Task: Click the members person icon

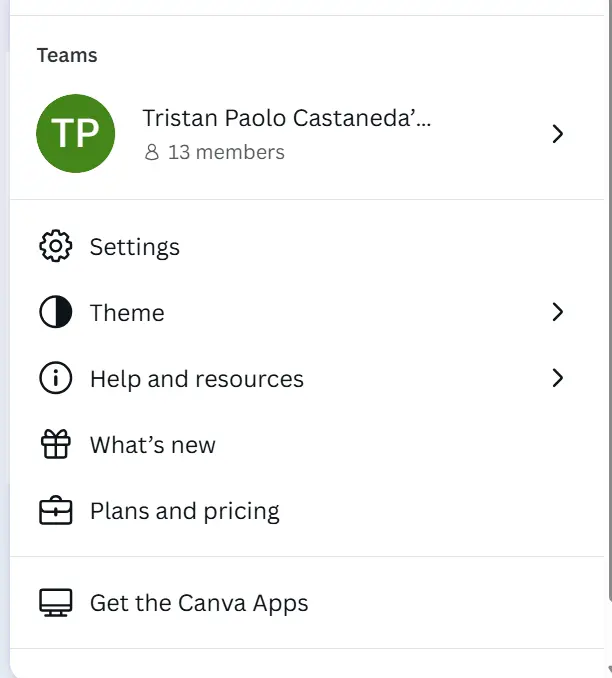Action: pos(151,152)
